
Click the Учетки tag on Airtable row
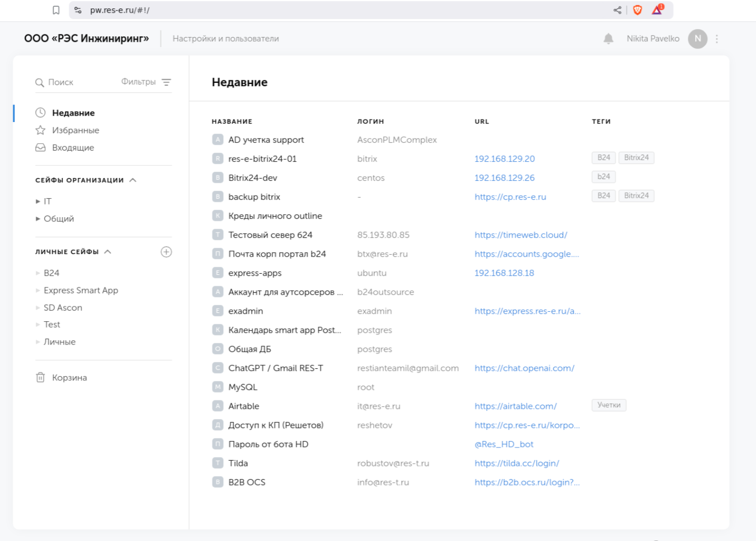pyautogui.click(x=609, y=405)
